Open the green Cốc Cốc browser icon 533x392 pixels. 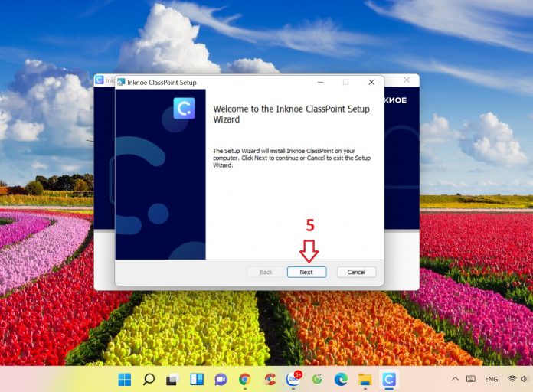pos(317,379)
